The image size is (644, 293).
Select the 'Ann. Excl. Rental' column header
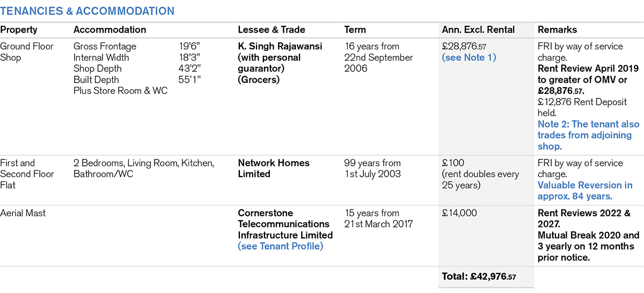[x=478, y=30]
